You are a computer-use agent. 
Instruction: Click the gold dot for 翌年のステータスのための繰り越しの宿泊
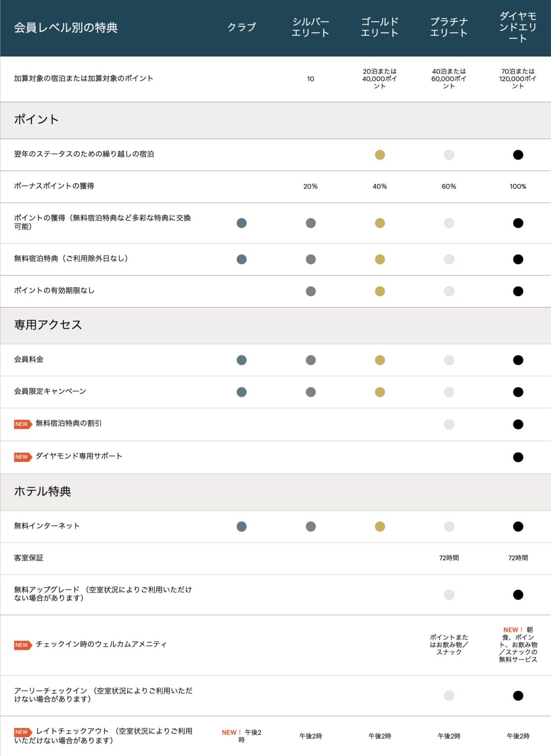(x=380, y=155)
